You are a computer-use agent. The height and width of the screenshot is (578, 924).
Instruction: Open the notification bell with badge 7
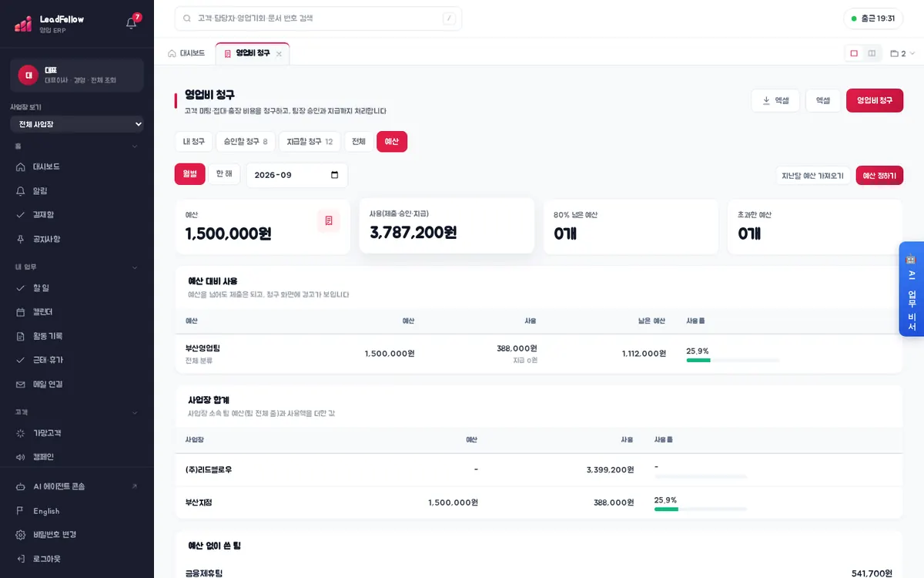pos(131,23)
